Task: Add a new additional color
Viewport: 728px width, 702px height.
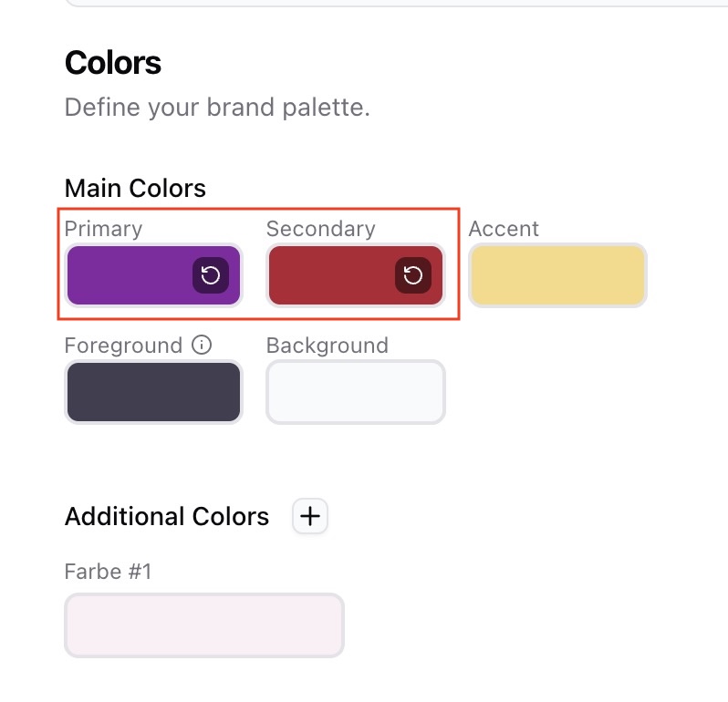Action: pyautogui.click(x=310, y=516)
